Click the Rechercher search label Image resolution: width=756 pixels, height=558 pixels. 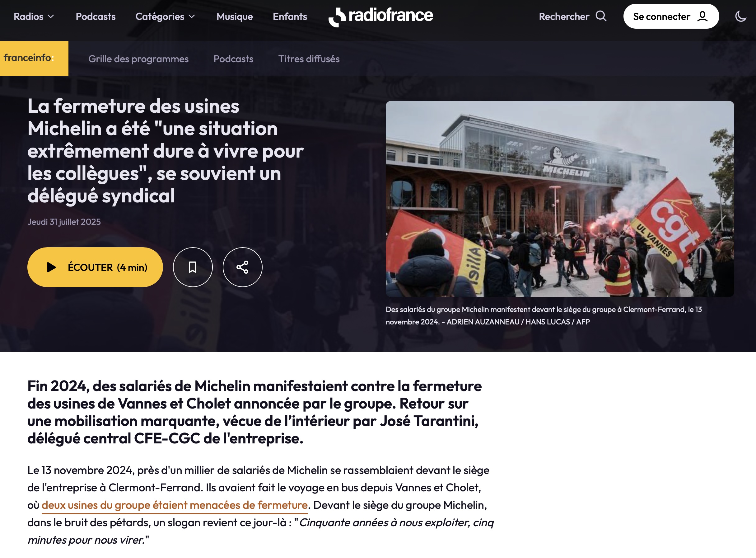(x=564, y=16)
